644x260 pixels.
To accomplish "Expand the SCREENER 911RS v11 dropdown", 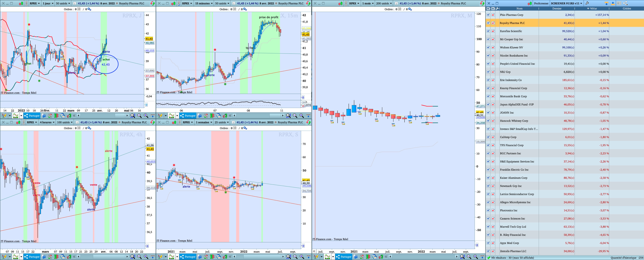I will click(566, 3).
